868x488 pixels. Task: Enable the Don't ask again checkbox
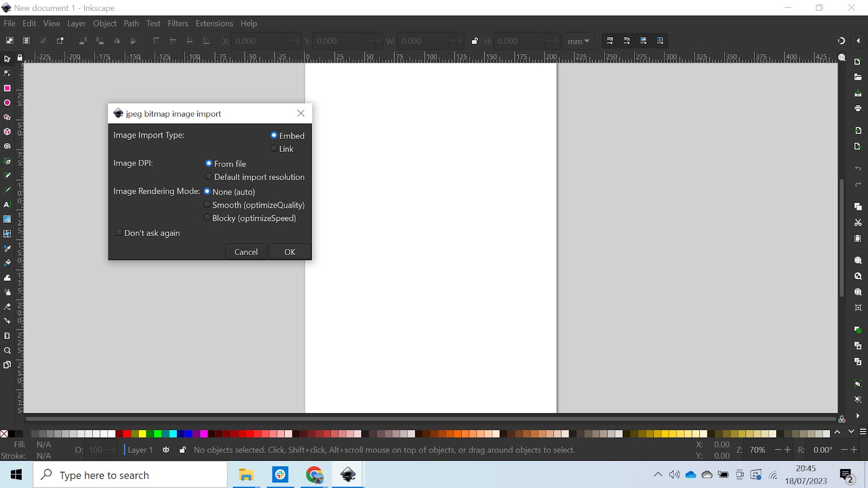pos(119,232)
